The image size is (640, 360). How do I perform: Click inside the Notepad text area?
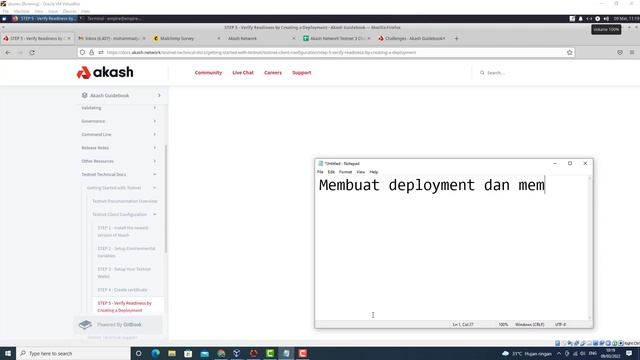pos(451,248)
